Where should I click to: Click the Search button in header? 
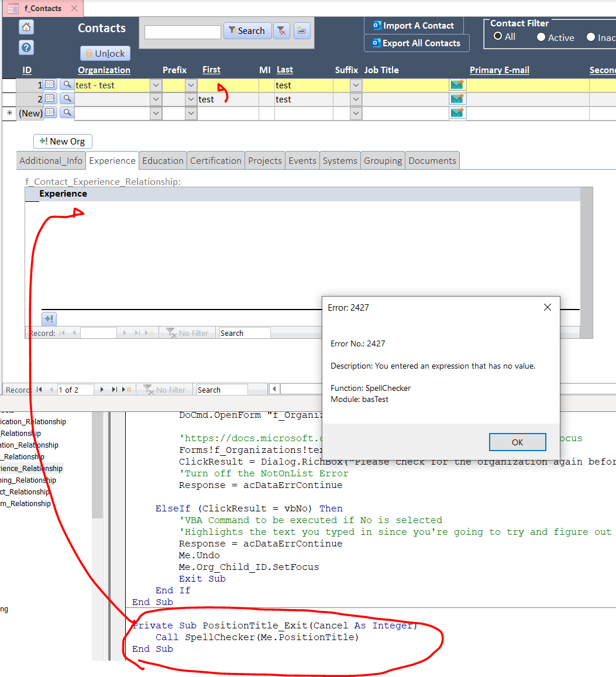tap(247, 31)
